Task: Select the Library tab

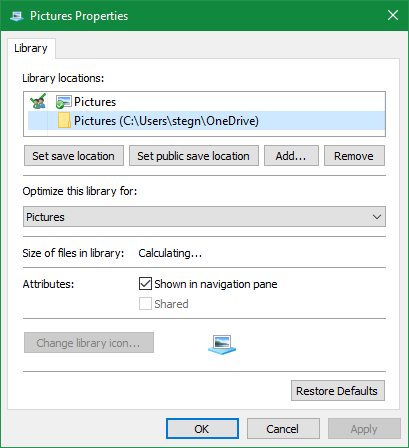Action: pyautogui.click(x=31, y=48)
